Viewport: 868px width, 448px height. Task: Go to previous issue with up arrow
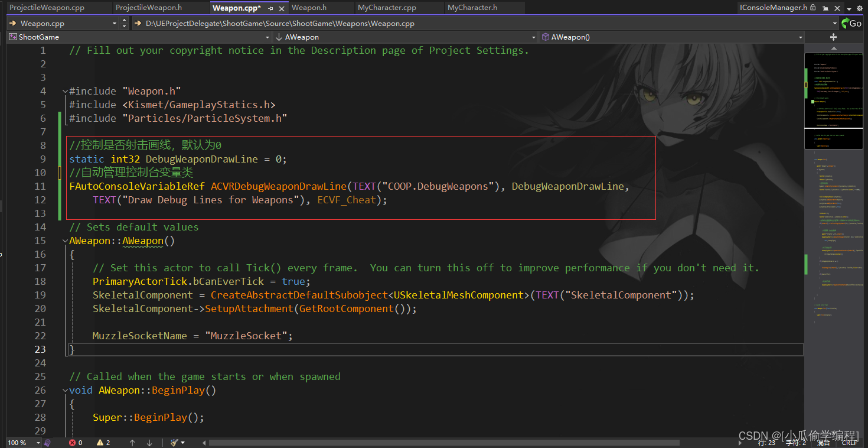[132, 442]
